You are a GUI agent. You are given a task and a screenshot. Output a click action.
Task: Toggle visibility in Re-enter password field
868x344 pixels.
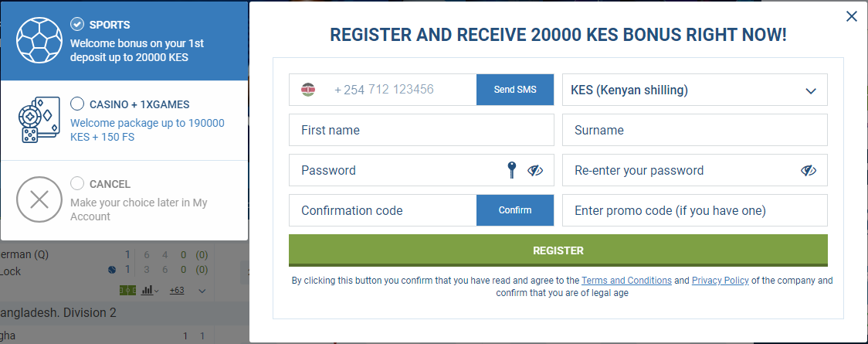(x=809, y=170)
